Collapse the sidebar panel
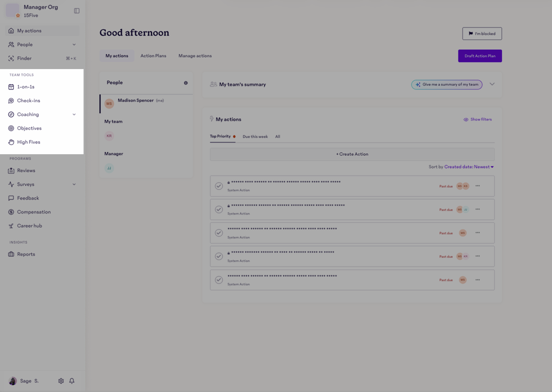This screenshot has width=552, height=392. [77, 11]
